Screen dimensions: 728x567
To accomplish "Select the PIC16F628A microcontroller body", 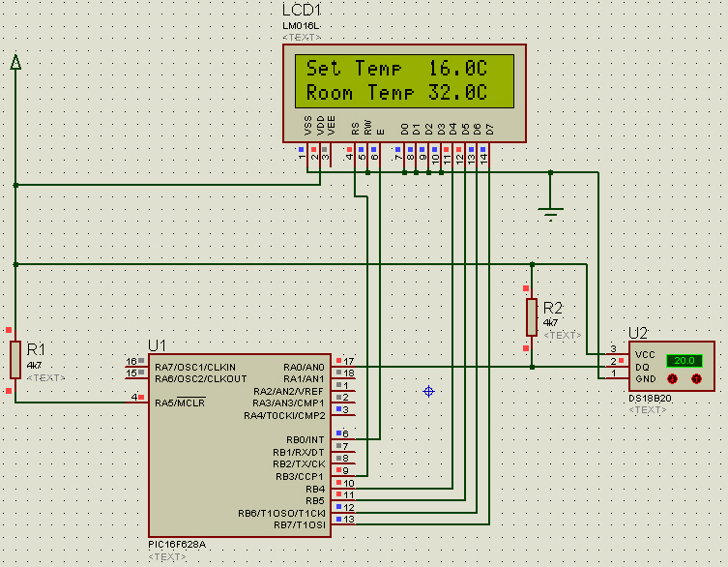I will tap(240, 445).
